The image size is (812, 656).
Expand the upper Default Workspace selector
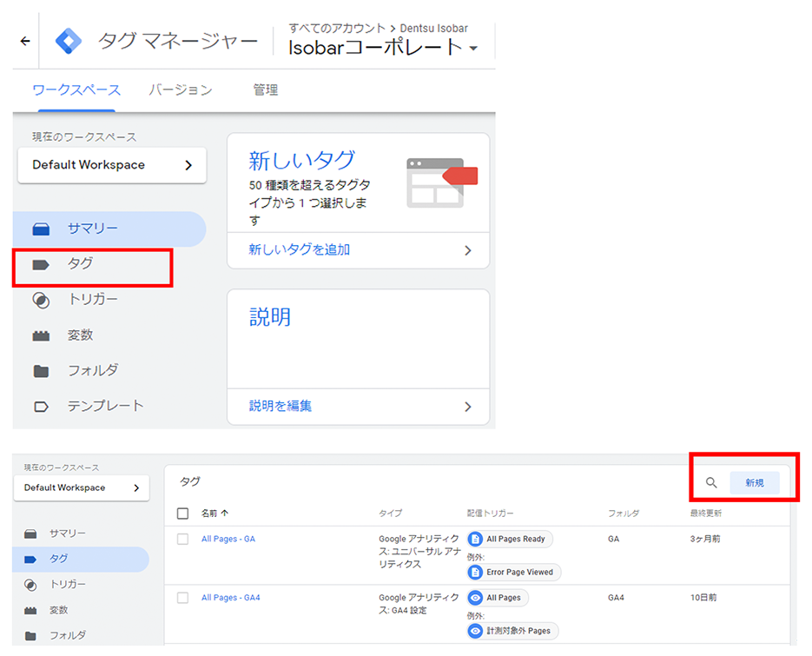(112, 165)
